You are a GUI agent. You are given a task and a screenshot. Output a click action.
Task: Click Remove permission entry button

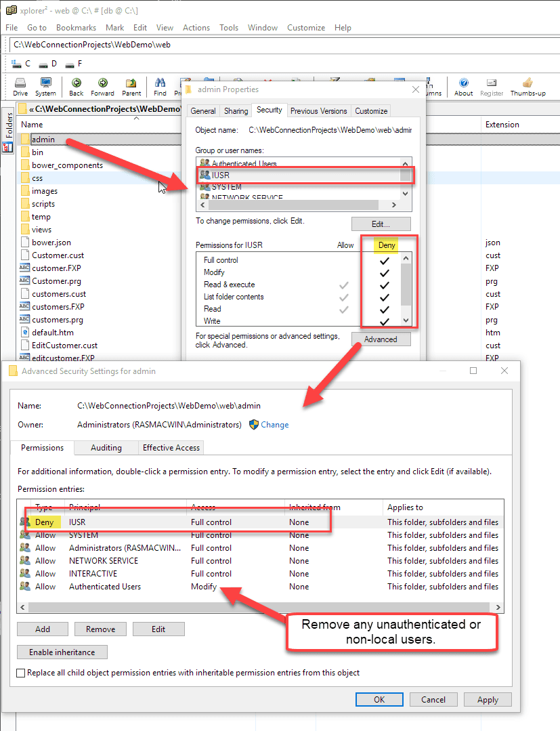[x=100, y=629]
